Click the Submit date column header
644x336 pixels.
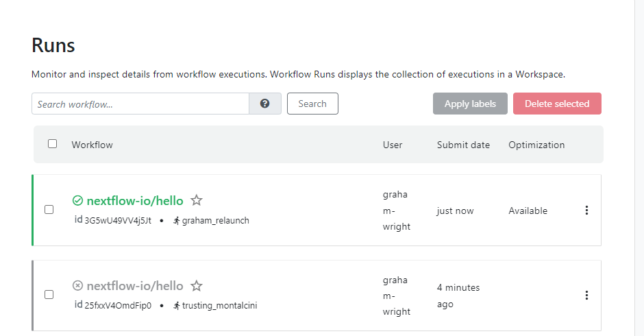click(463, 145)
